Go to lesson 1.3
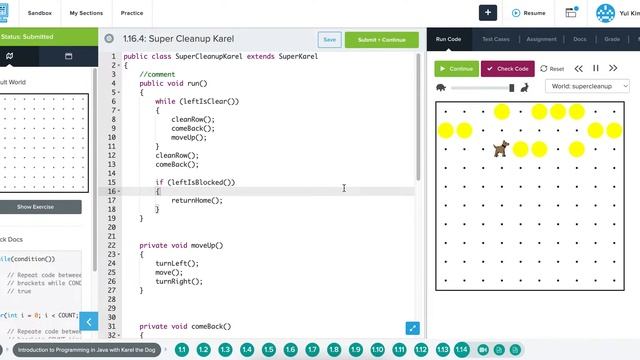This screenshot has height=360, width=640. (225, 350)
